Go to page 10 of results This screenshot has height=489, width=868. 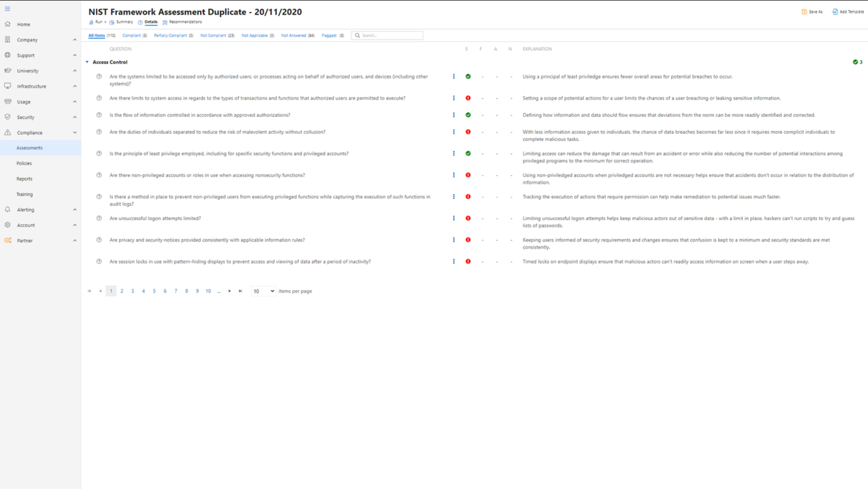(x=208, y=291)
